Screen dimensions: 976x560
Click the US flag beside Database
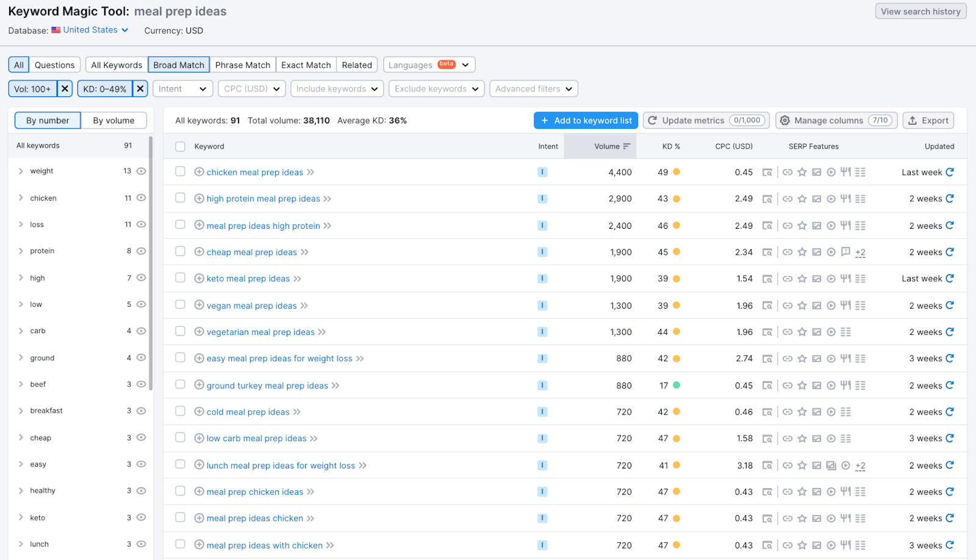coord(56,29)
